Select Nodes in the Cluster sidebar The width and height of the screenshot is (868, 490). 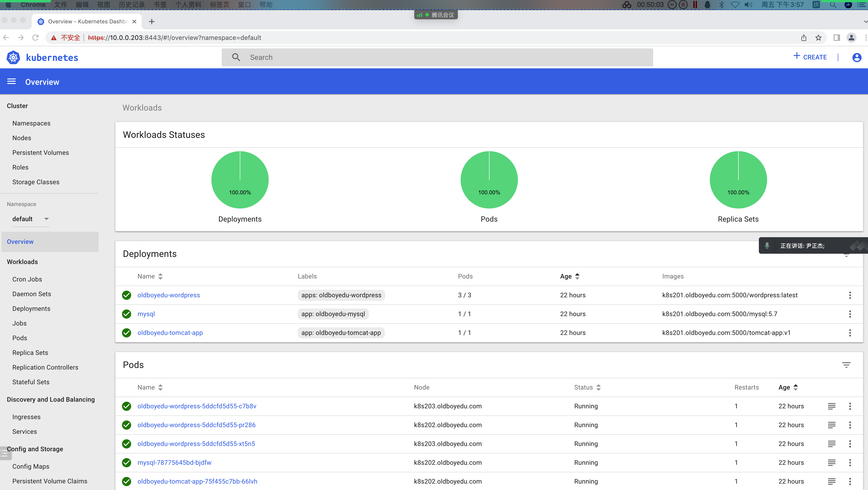[x=22, y=138]
